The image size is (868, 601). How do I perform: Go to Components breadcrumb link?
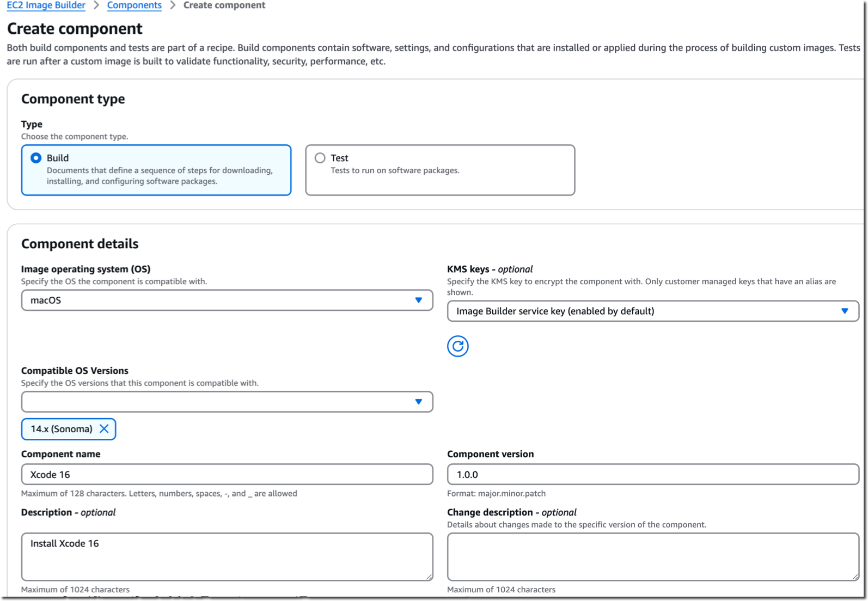135,5
